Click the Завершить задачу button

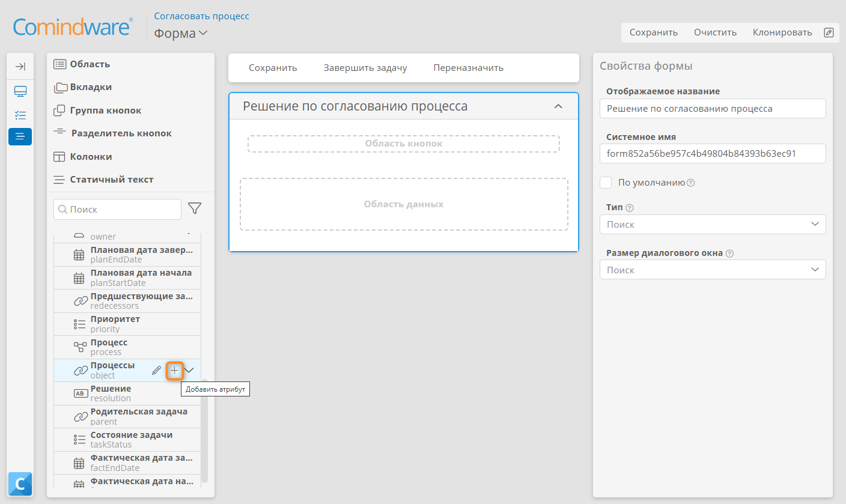point(365,68)
